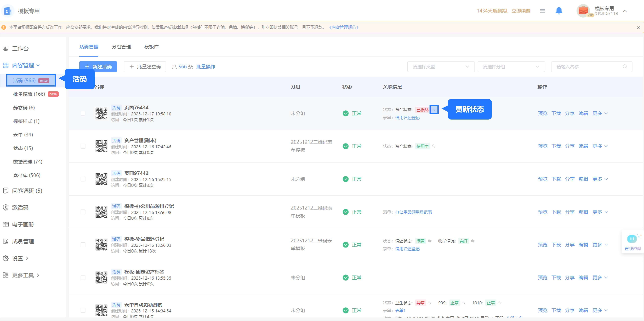This screenshot has width=644, height=321.
Task: Click the update-status swap icon beside 已损坏
Action: coord(434,110)
